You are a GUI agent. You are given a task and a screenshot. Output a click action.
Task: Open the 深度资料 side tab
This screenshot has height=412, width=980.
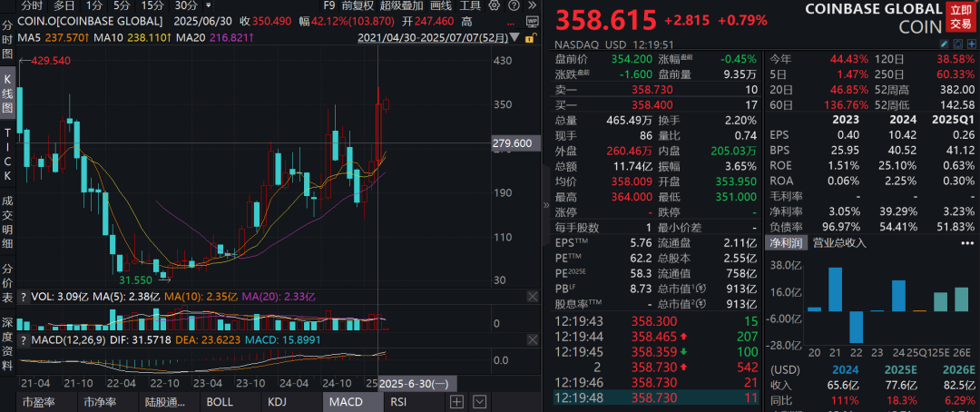pyautogui.click(x=8, y=343)
